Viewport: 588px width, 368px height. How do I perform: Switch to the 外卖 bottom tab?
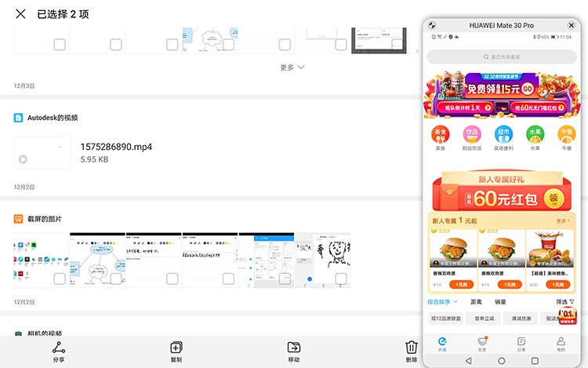442,344
